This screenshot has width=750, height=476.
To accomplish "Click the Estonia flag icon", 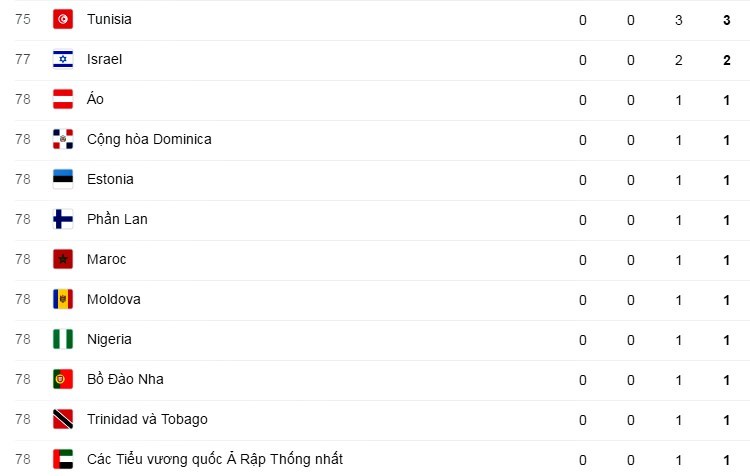I will [x=63, y=179].
